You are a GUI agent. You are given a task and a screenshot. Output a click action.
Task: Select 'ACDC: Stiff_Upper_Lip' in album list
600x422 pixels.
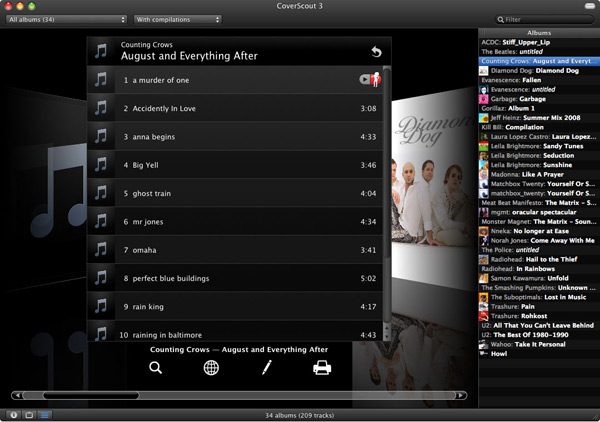[x=539, y=42]
